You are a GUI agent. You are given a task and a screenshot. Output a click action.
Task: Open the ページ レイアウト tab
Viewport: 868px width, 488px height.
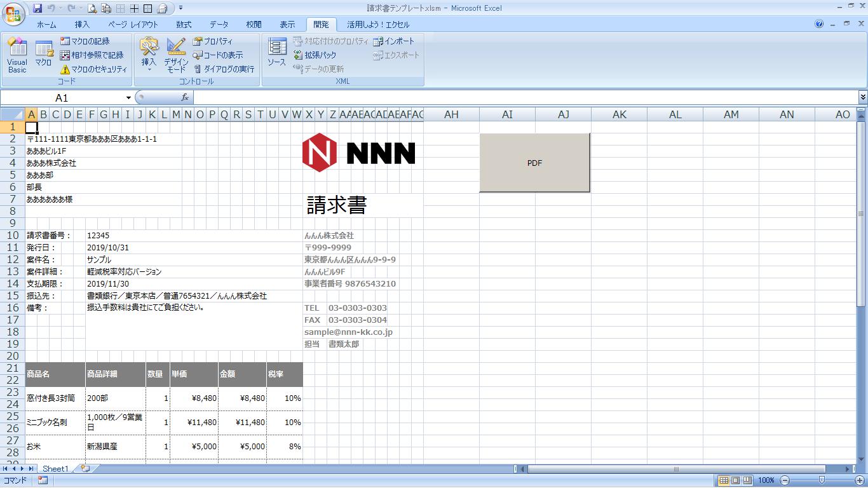(x=133, y=24)
